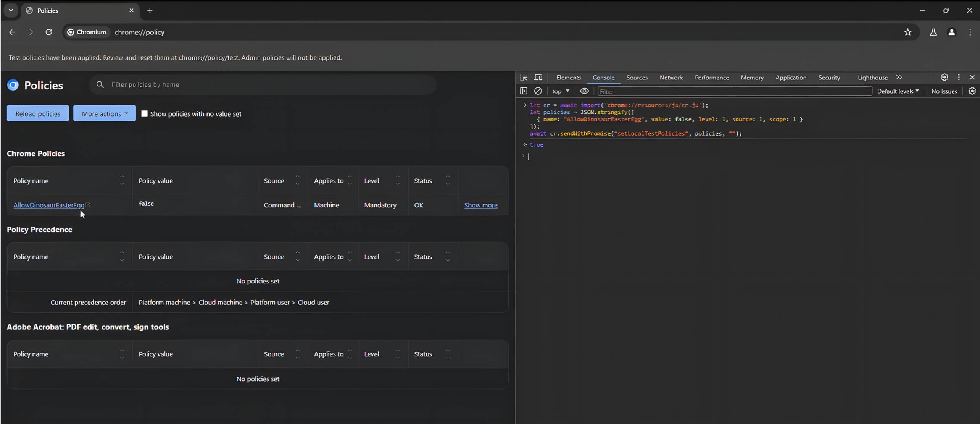The width and height of the screenshot is (980, 424).
Task: Toggle the device toolbar in DevTools
Action: (538, 77)
